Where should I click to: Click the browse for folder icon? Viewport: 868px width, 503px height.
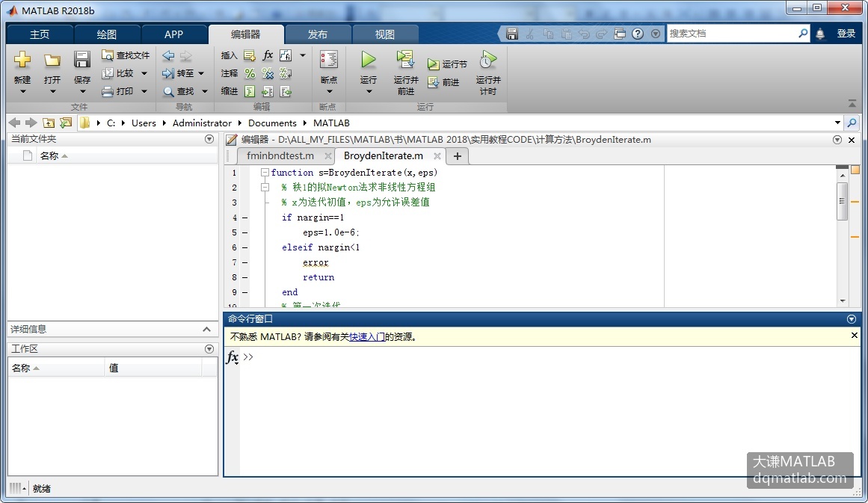(66, 123)
